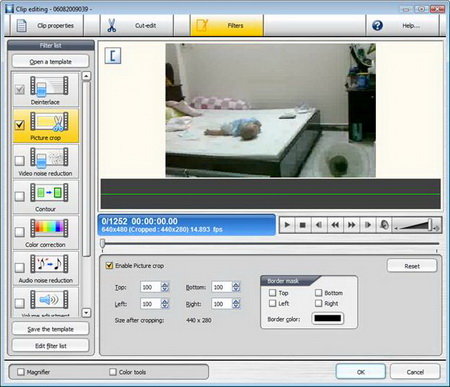
Task: Step back one frame
Action: coord(319,225)
